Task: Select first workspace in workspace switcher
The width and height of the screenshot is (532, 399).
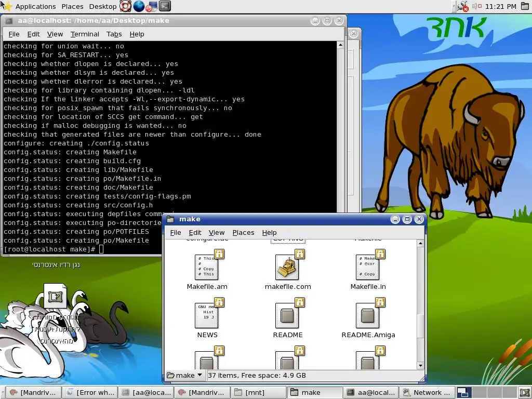Action: 463,393
